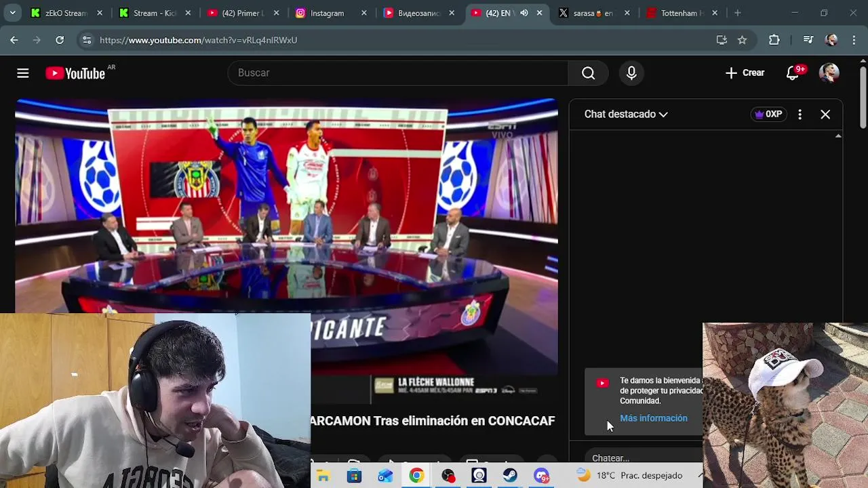Close the Instagram tab

click(364, 13)
